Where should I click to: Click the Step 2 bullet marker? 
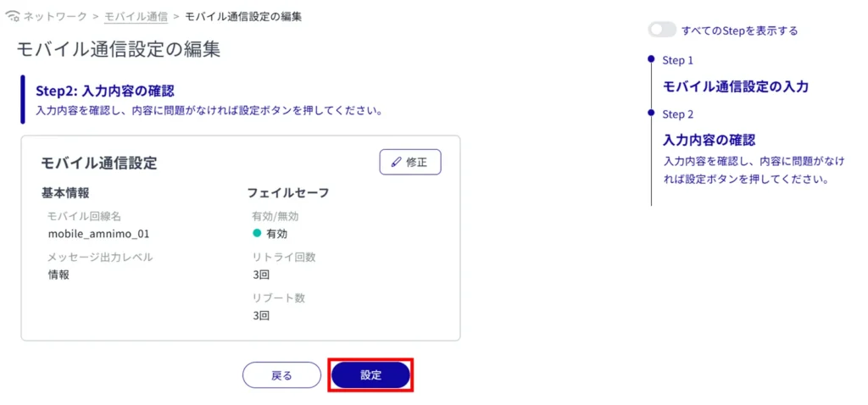point(651,113)
